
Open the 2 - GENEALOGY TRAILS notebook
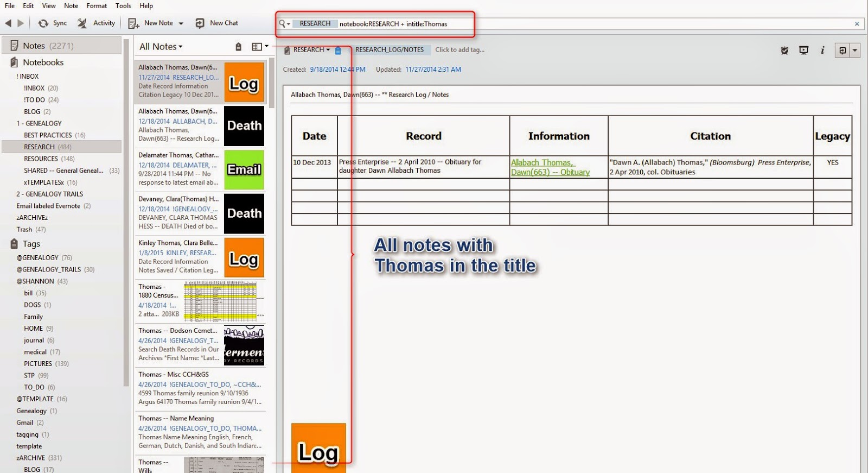click(x=49, y=194)
